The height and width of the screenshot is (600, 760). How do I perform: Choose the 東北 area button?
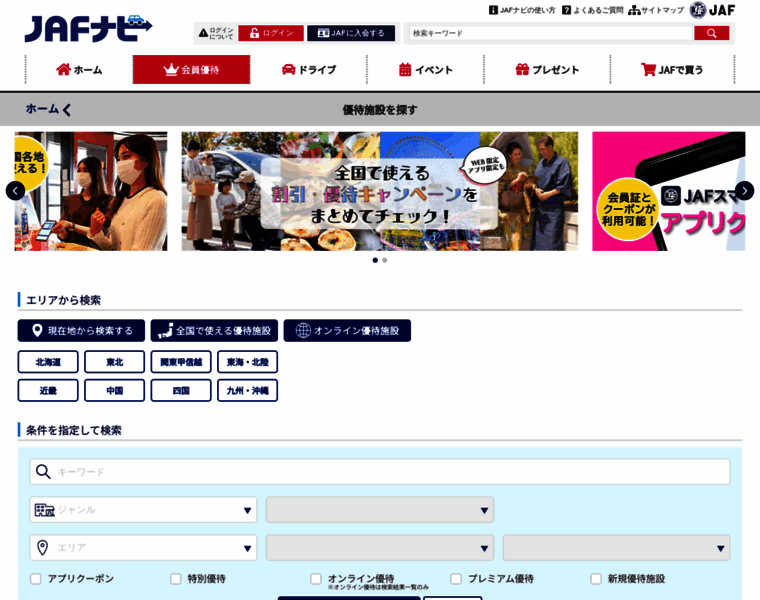click(x=114, y=362)
